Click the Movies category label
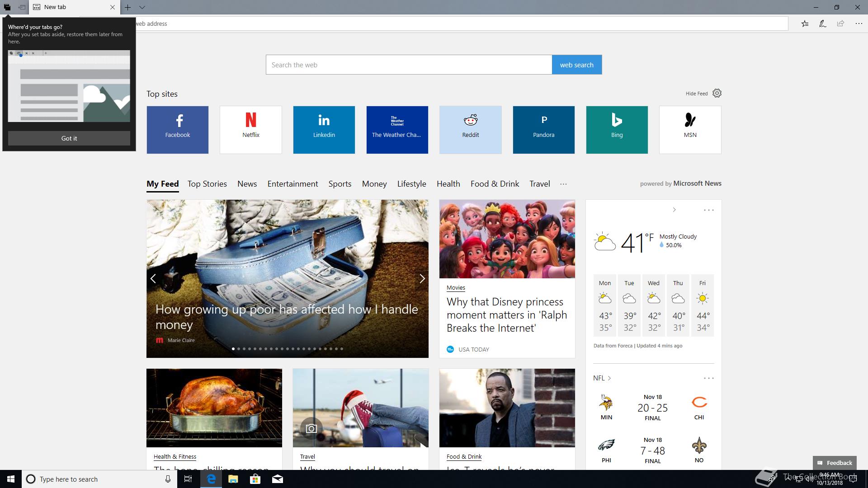The height and width of the screenshot is (488, 868). 456,288
